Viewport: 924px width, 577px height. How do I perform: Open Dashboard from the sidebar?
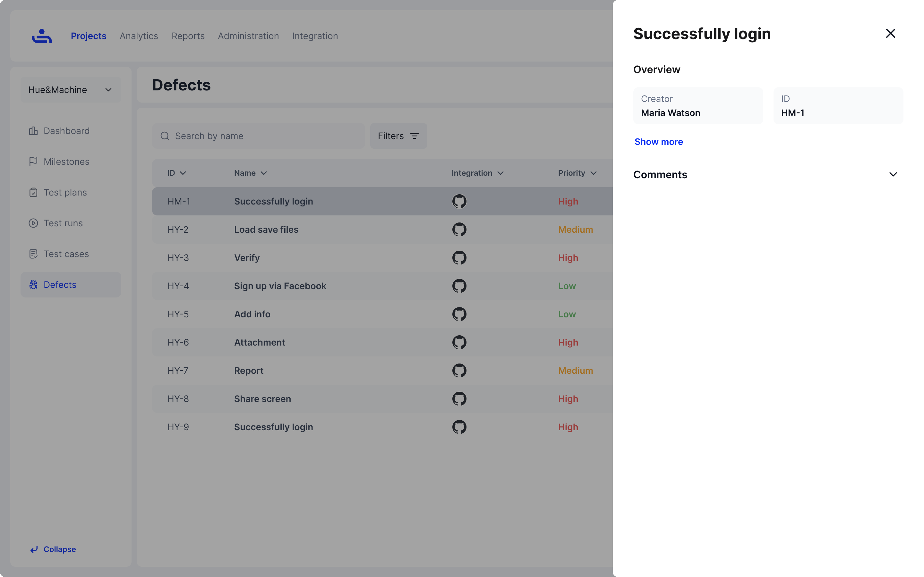(x=66, y=131)
